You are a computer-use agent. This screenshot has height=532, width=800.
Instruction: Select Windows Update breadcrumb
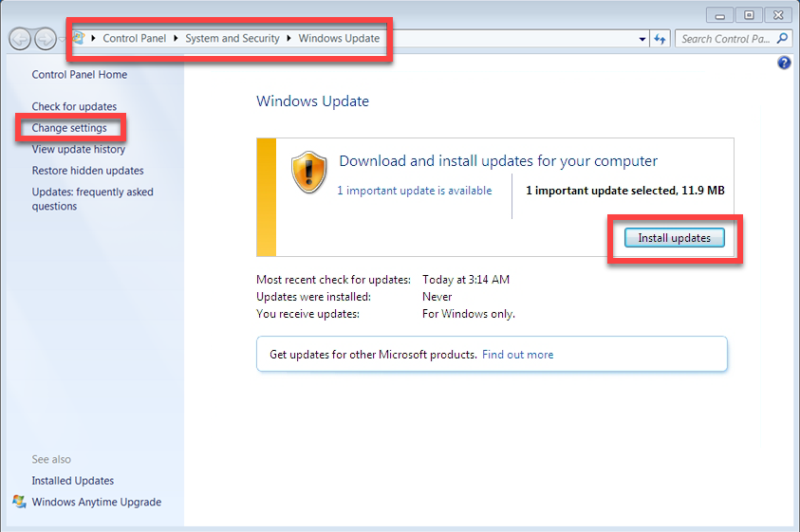(339, 38)
